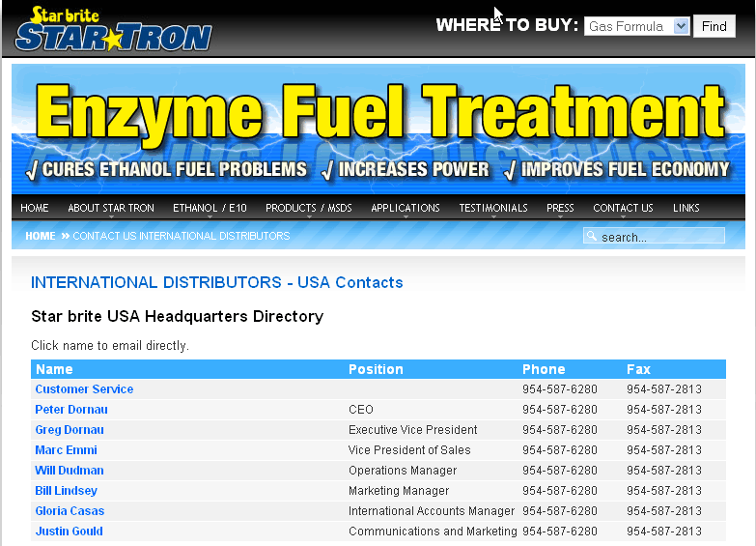Open the APPLICATIONS menu
This screenshot has height=546, width=756.
pyautogui.click(x=406, y=208)
